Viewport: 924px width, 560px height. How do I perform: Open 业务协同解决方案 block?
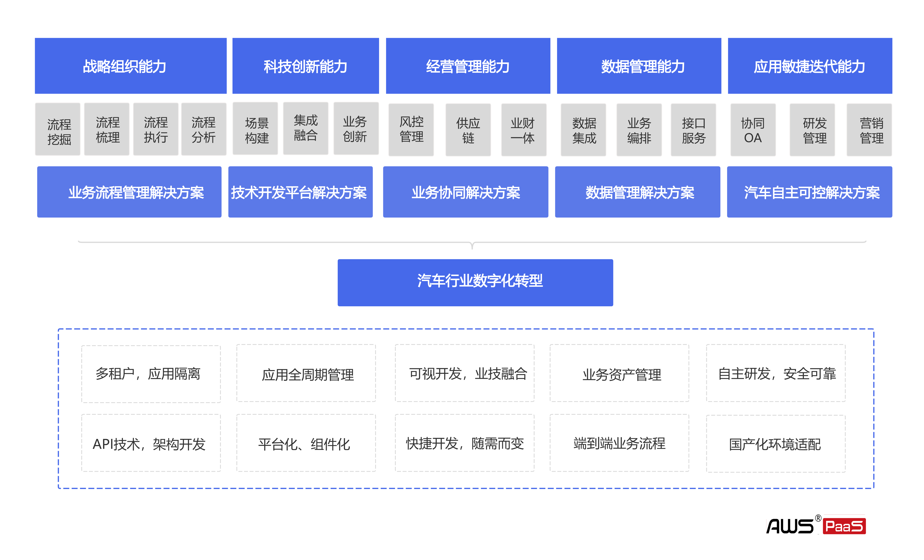point(466,192)
